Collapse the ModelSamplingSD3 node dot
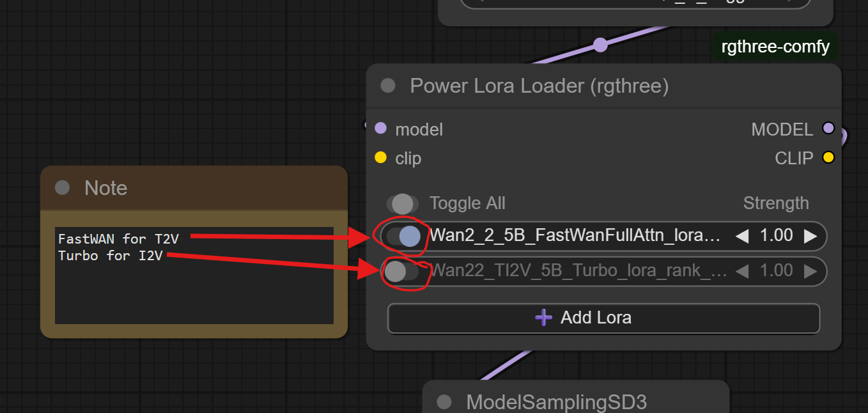 tap(444, 402)
